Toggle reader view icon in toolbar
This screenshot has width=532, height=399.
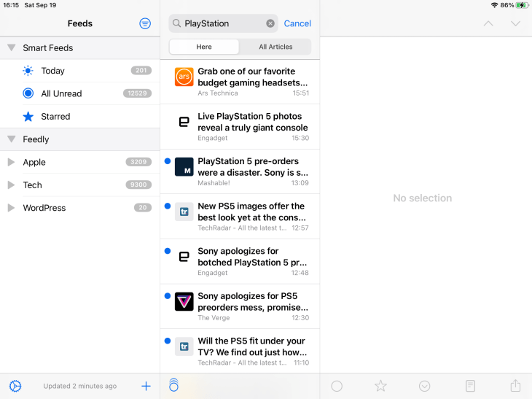(x=471, y=386)
